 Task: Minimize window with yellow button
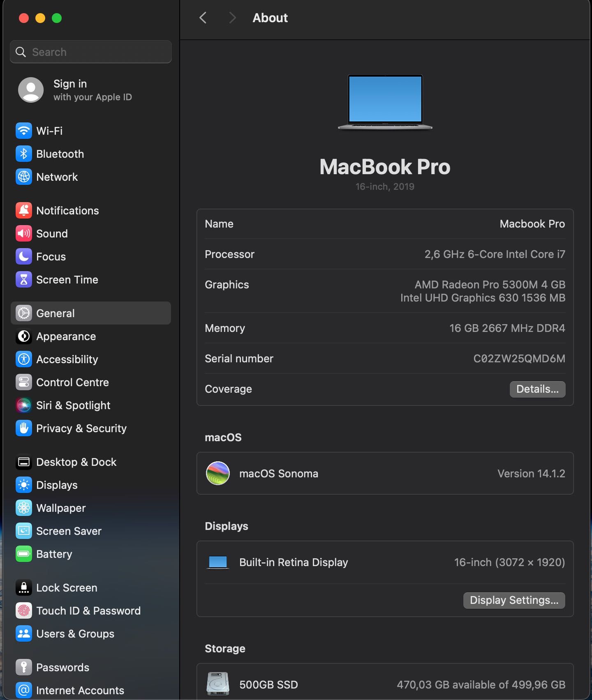[40, 18]
